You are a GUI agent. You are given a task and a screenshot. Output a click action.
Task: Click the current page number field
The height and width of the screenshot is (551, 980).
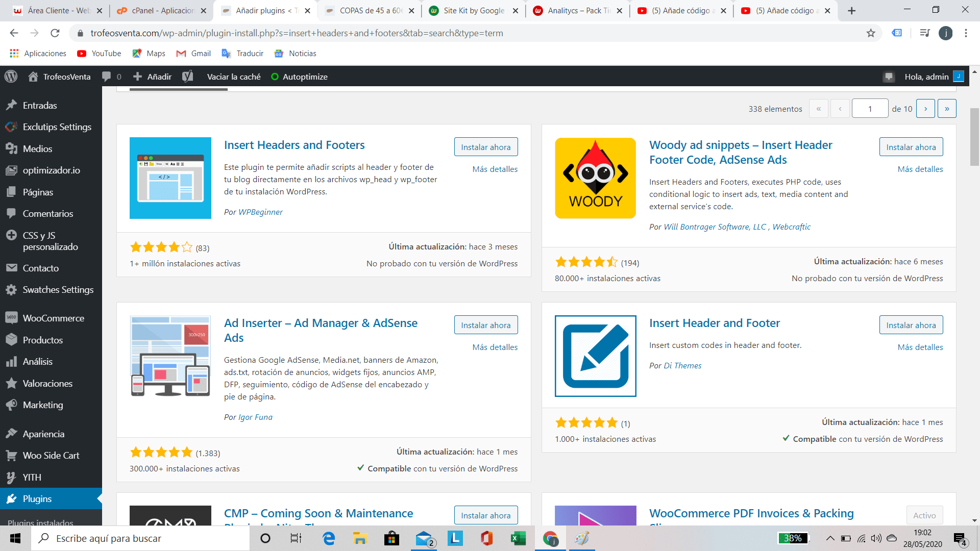tap(870, 109)
